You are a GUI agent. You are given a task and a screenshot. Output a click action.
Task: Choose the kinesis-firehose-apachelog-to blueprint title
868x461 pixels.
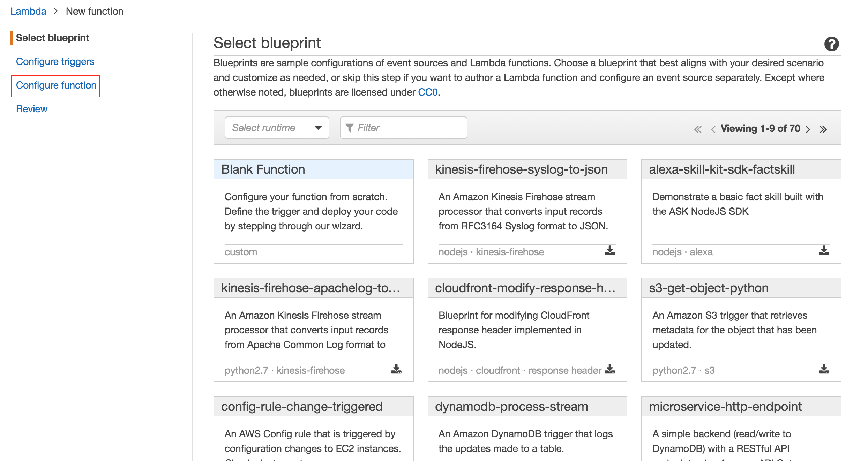(x=310, y=288)
